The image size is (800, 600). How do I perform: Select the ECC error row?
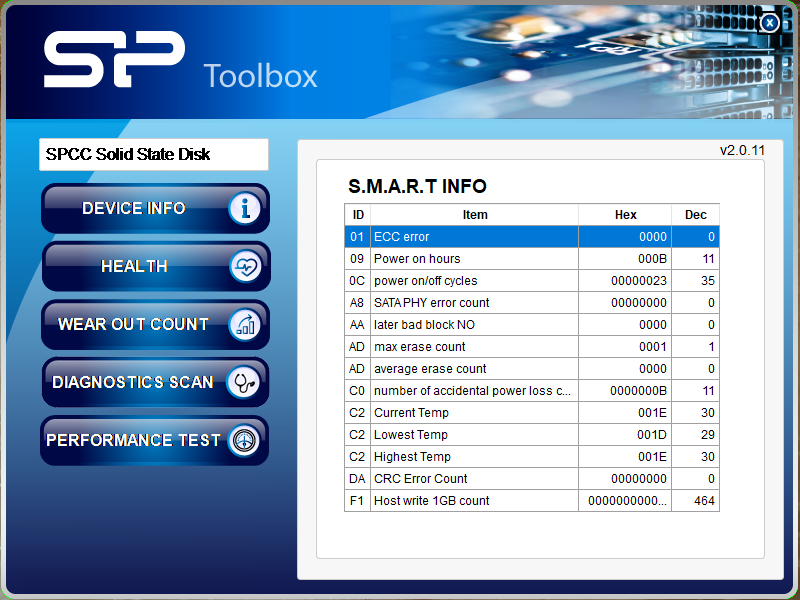[532, 237]
